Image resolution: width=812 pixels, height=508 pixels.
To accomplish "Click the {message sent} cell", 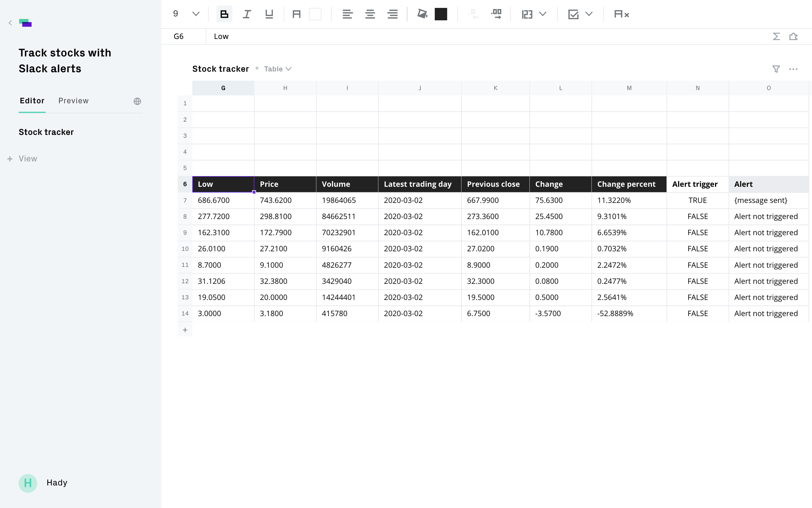I will [769, 200].
